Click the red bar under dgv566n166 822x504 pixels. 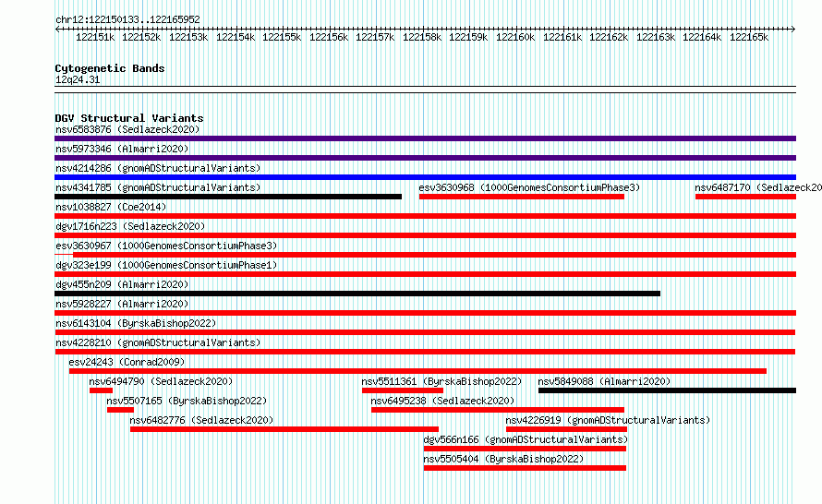click(x=525, y=449)
